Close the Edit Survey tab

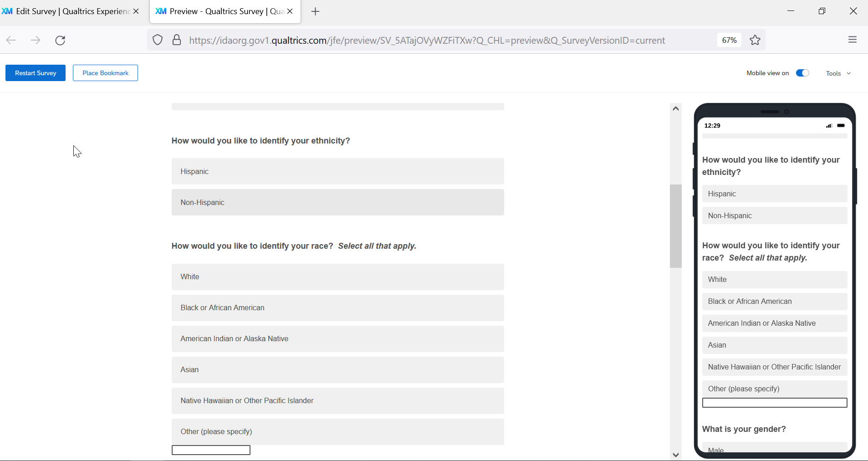click(136, 11)
